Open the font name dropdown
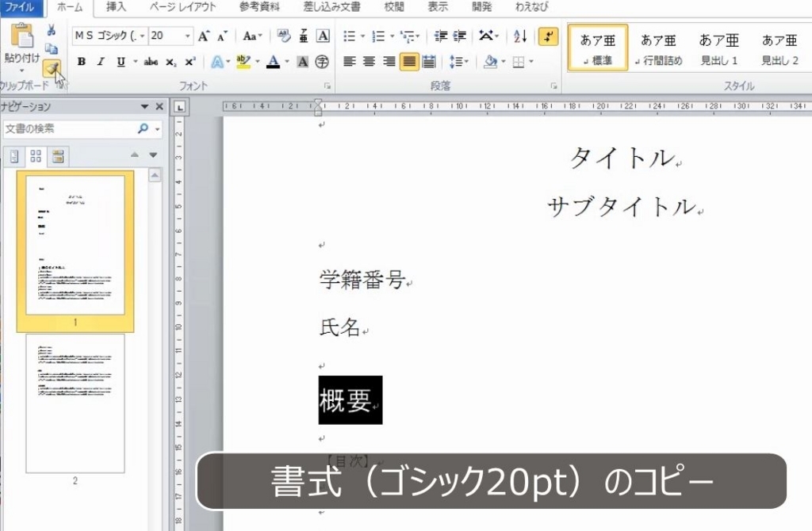 [x=142, y=36]
